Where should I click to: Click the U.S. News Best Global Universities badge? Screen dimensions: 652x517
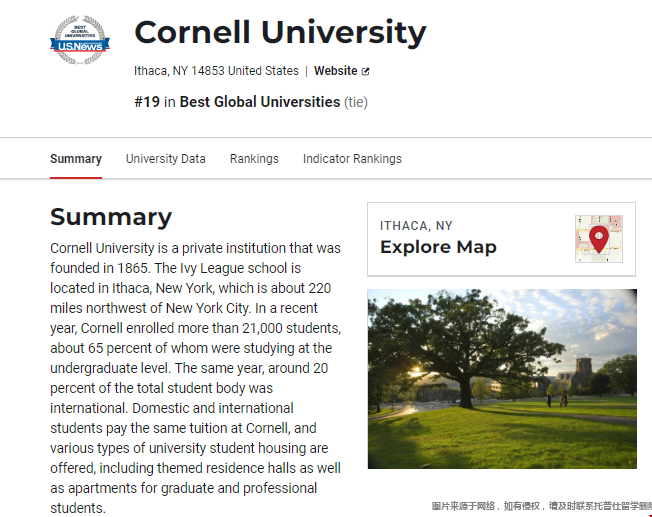[x=80, y=40]
